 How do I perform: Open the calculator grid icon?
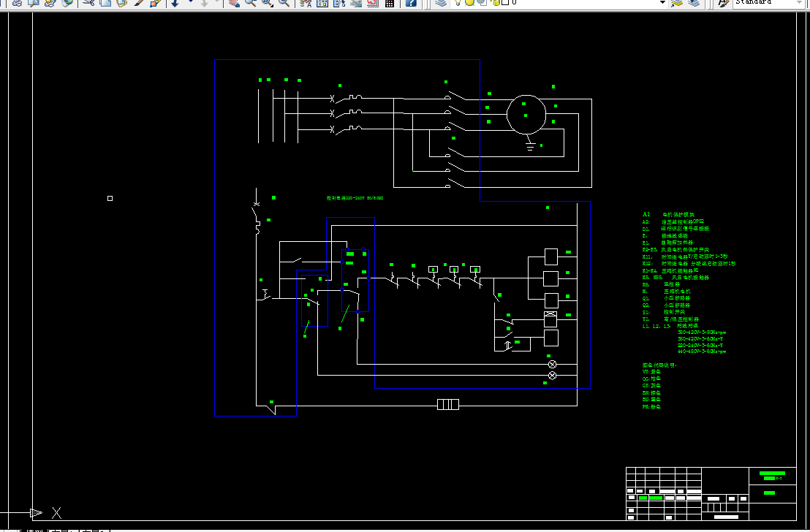tap(390, 3)
